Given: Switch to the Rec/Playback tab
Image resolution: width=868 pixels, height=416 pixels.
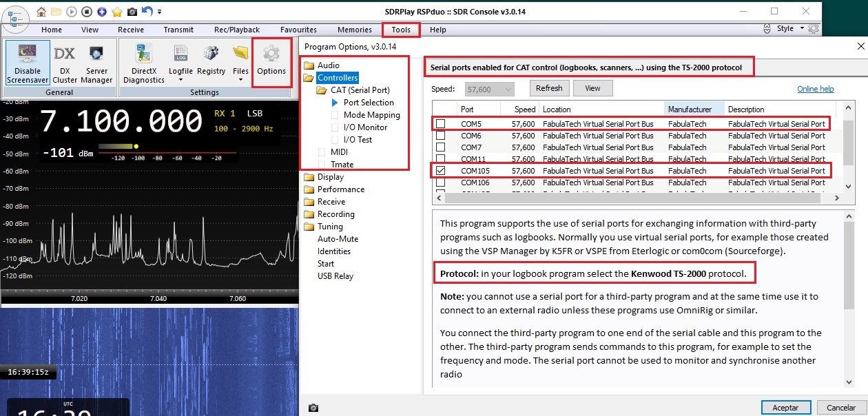Looking at the screenshot, I should (x=237, y=30).
